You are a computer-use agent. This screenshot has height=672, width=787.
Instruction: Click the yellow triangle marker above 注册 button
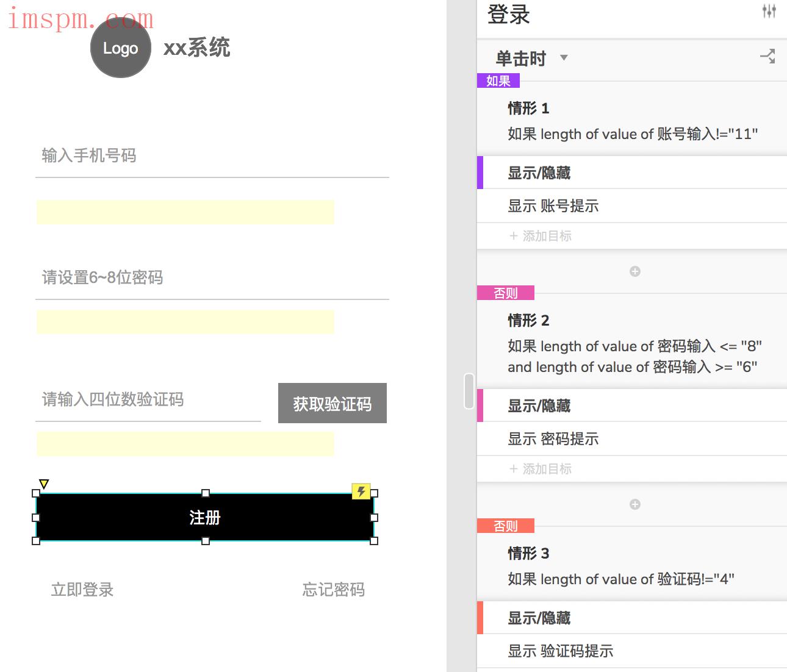(x=44, y=484)
